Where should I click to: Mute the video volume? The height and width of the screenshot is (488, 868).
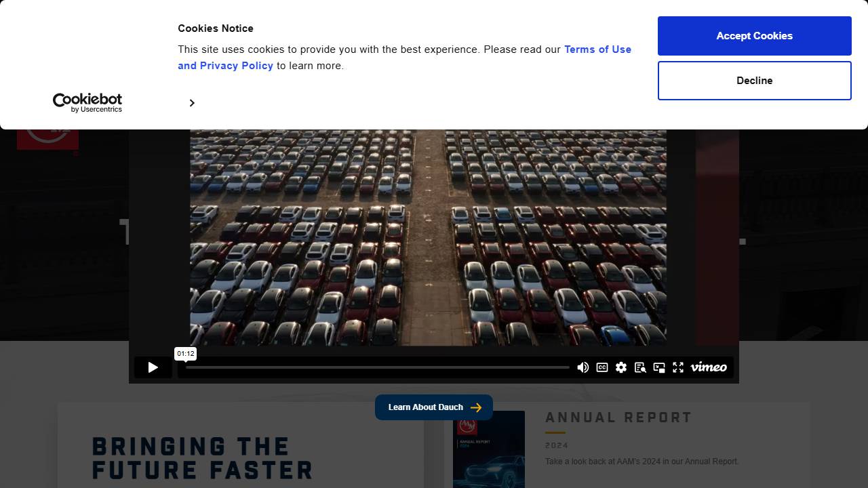click(x=583, y=367)
